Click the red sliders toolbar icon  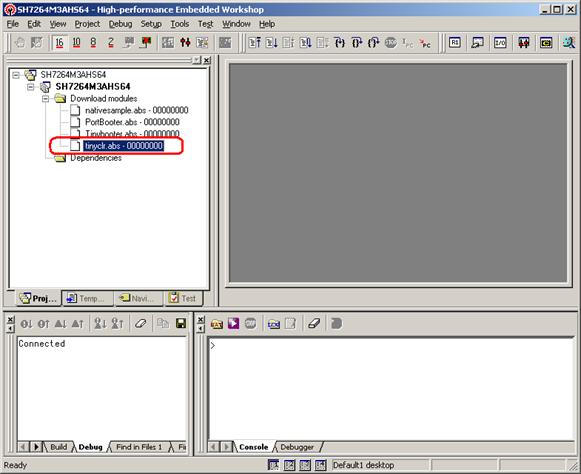tap(185, 43)
